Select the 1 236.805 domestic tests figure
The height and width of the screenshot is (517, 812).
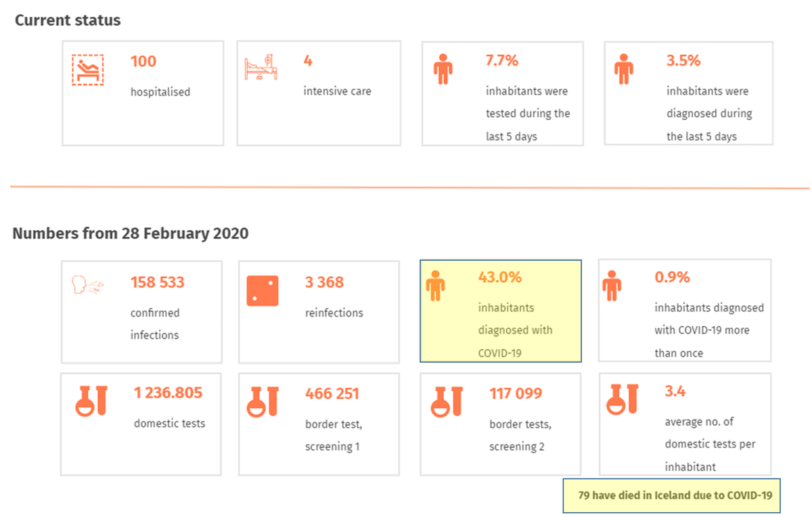(x=168, y=393)
